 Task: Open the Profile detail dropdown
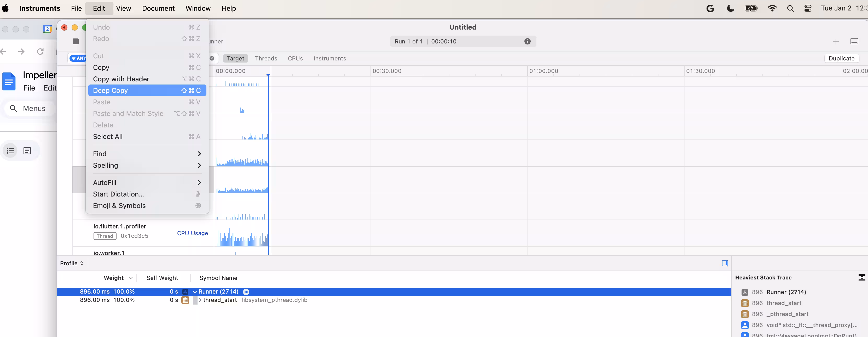click(x=72, y=263)
